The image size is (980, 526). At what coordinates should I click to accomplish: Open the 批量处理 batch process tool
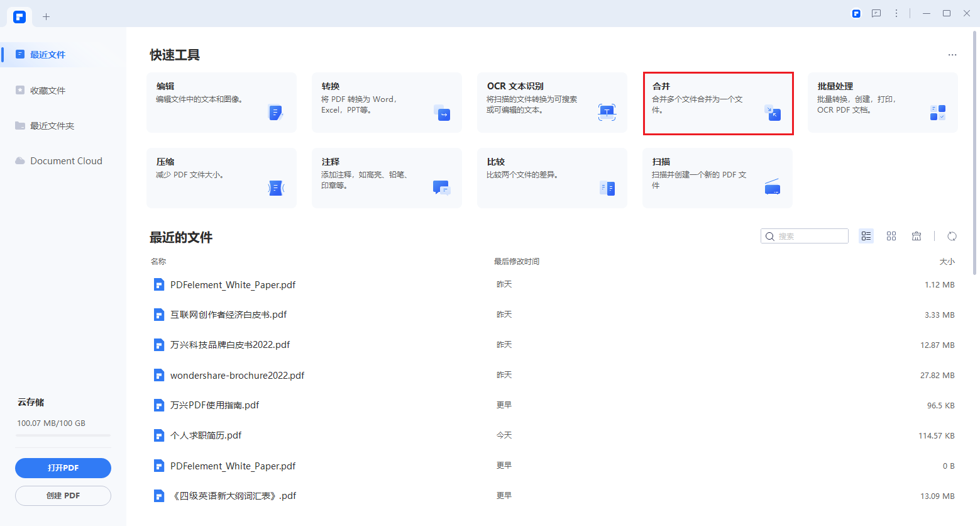pos(882,103)
